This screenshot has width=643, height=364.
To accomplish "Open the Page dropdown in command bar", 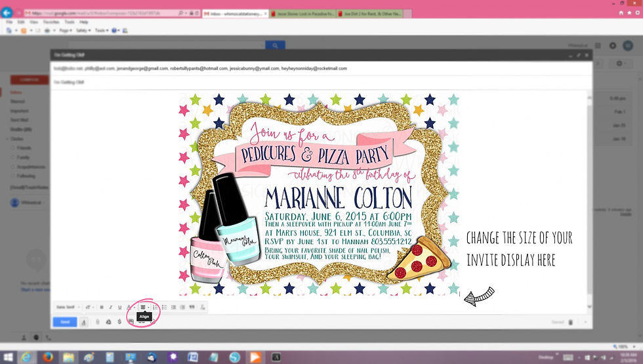I will pyautogui.click(x=65, y=30).
